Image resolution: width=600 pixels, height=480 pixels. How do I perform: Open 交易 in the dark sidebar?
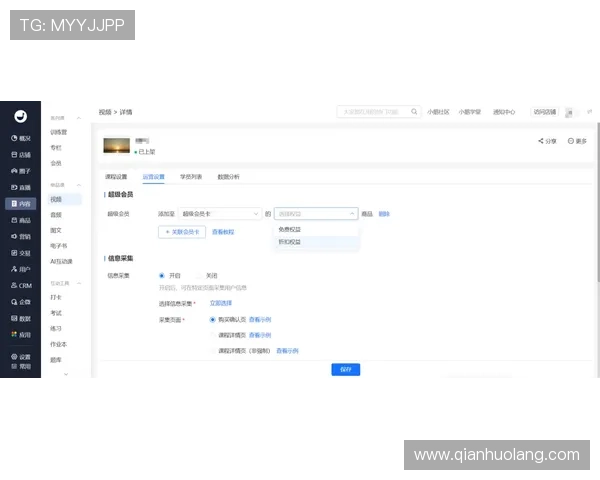(21, 253)
